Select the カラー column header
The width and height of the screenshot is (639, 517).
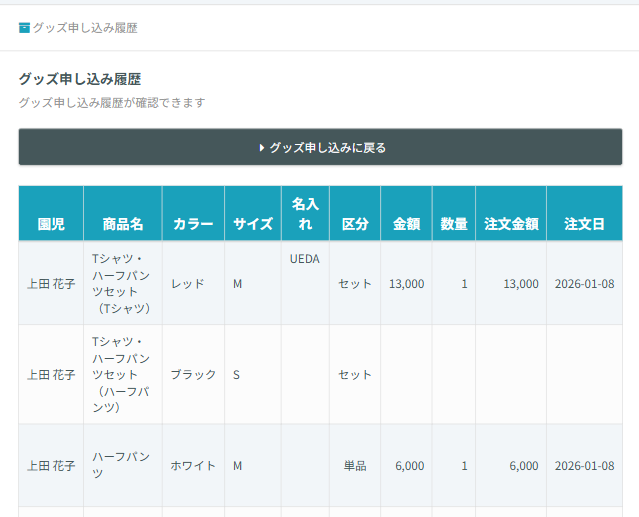tap(193, 224)
